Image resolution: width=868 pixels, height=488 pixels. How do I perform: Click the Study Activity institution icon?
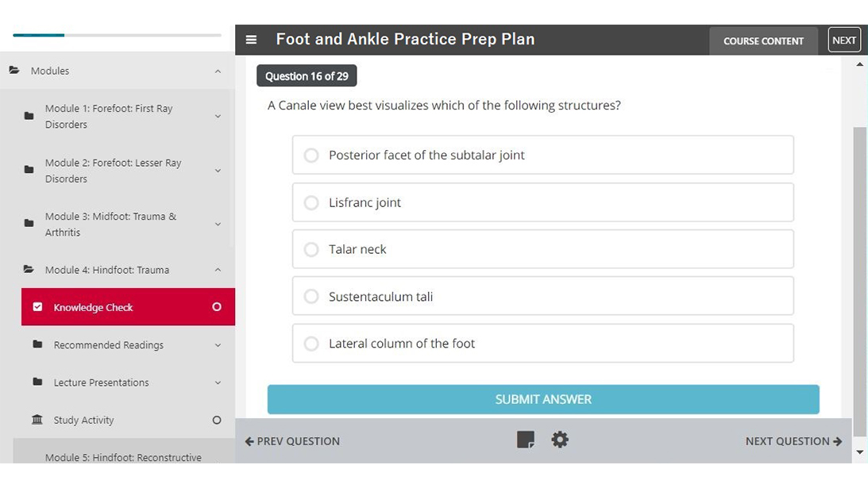[37, 420]
